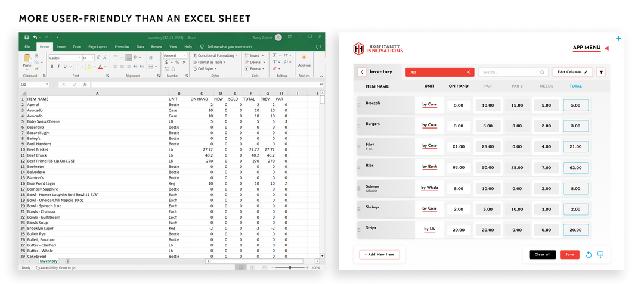Click the Percent Style icon
644x284 pixels.
(178, 63)
